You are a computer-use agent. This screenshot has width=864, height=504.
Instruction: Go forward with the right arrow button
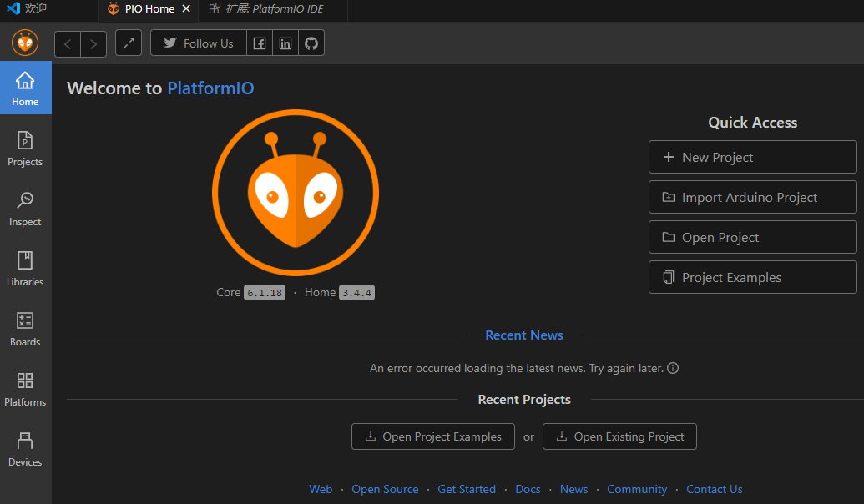[x=93, y=43]
